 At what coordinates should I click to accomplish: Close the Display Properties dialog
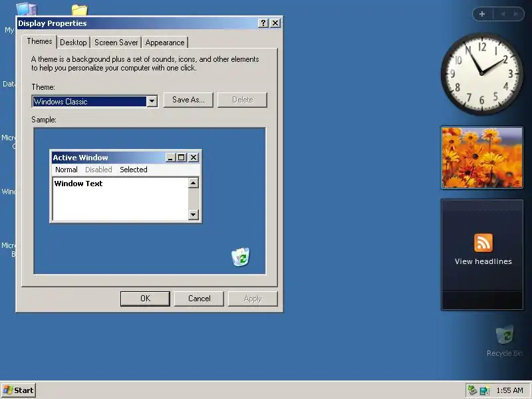click(x=275, y=23)
